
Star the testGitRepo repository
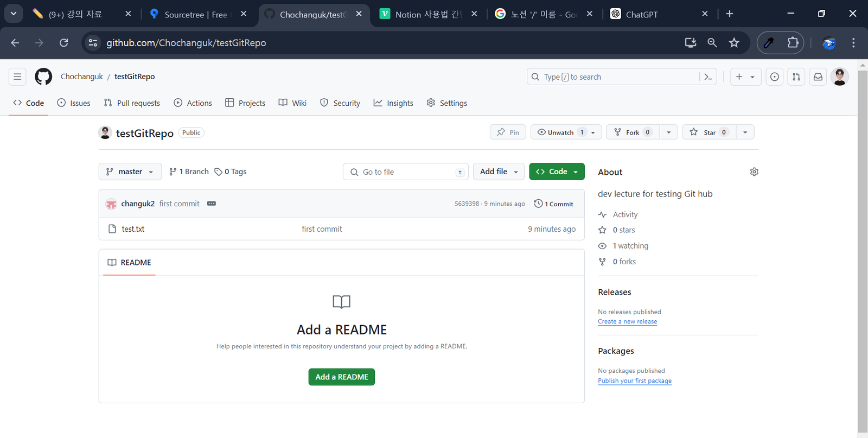(x=710, y=132)
